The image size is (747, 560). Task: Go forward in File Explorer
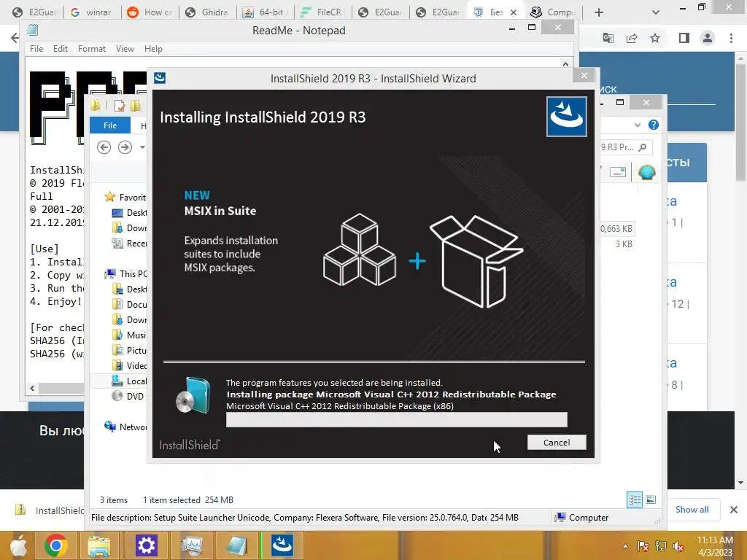tap(125, 147)
